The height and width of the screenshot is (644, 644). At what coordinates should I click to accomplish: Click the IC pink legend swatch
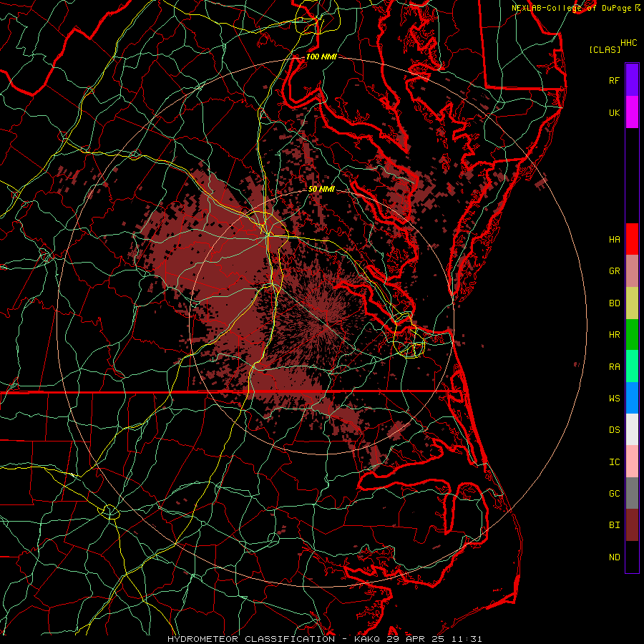[x=632, y=462]
